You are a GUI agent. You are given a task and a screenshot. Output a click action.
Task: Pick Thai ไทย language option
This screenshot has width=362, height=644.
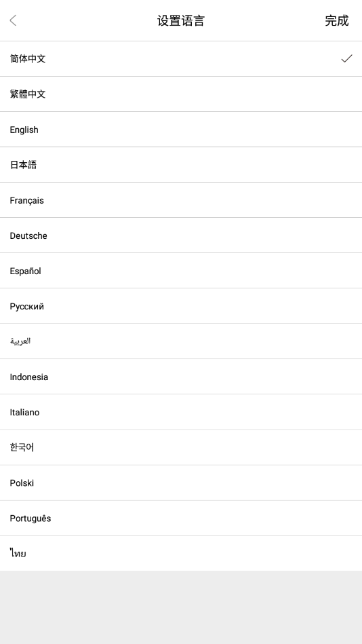click(x=181, y=553)
